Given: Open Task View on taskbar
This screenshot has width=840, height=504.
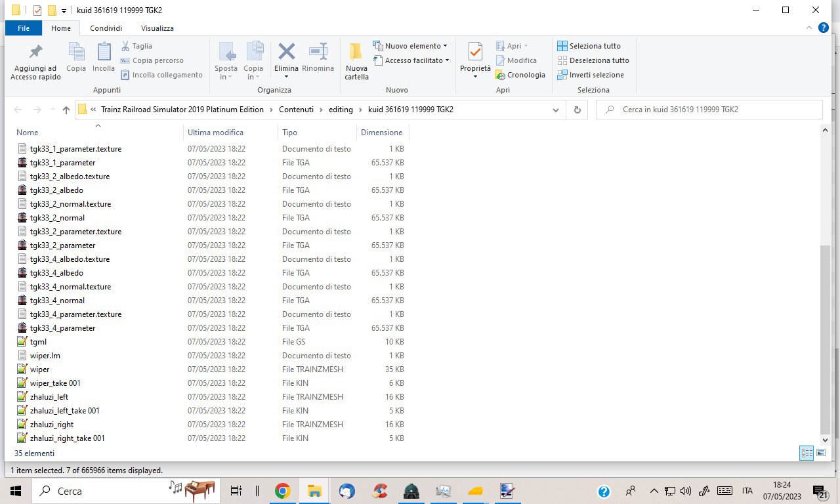Looking at the screenshot, I should tap(236, 491).
